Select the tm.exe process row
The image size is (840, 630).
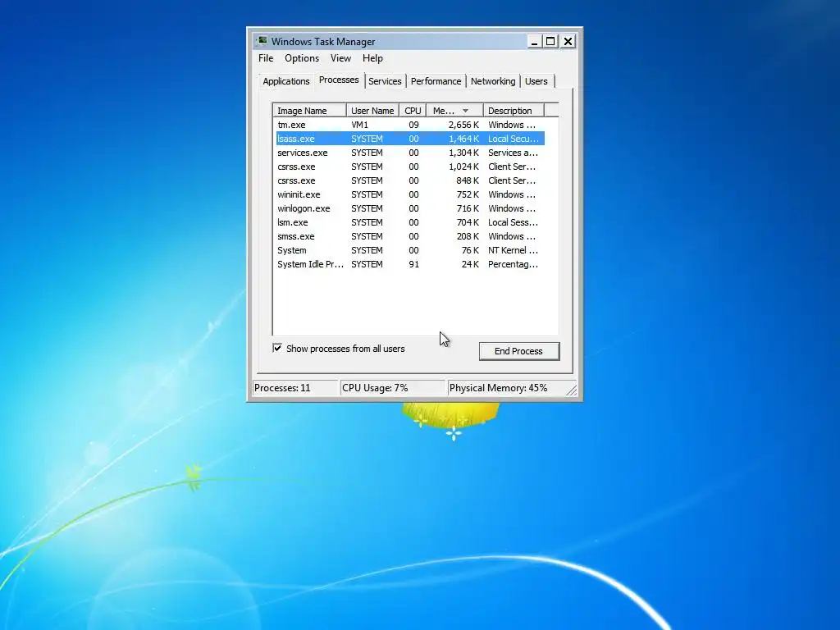[x=410, y=125]
